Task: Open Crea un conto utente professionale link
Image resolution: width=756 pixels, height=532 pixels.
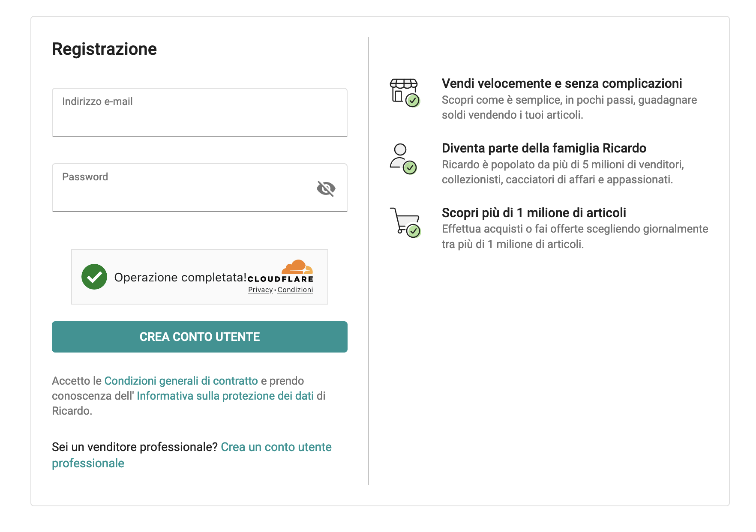Action: (x=192, y=455)
